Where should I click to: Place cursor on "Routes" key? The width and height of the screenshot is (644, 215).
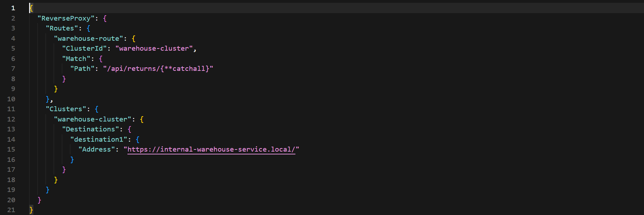tap(62, 28)
